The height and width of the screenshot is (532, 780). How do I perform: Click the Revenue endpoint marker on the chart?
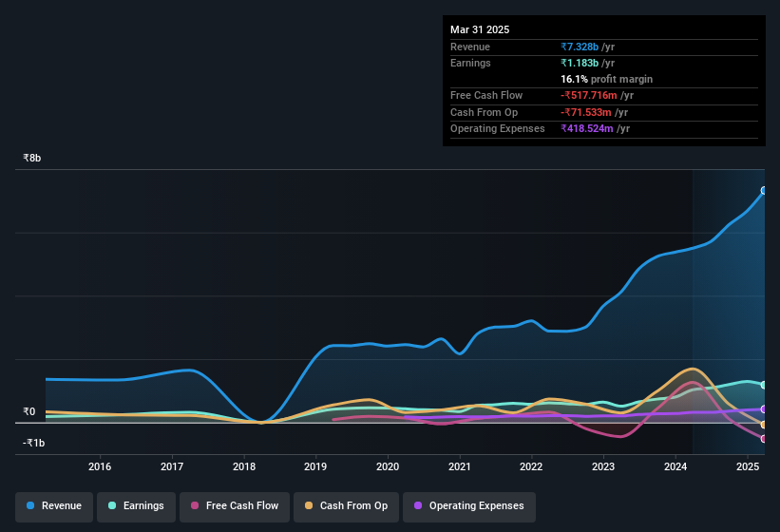(764, 190)
